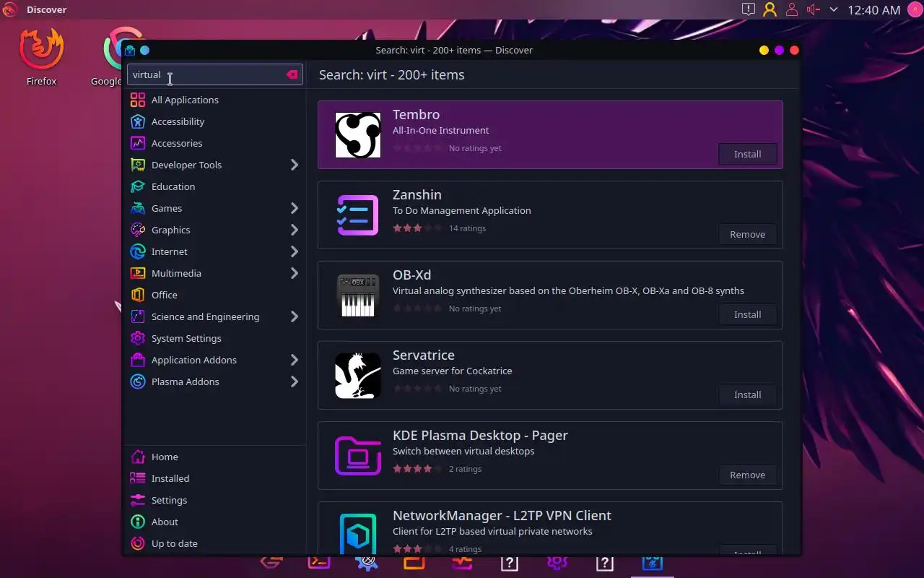Viewport: 924px width, 578px height.
Task: Click the 'Search: virt - 200+ items' heading
Action: [x=391, y=74]
